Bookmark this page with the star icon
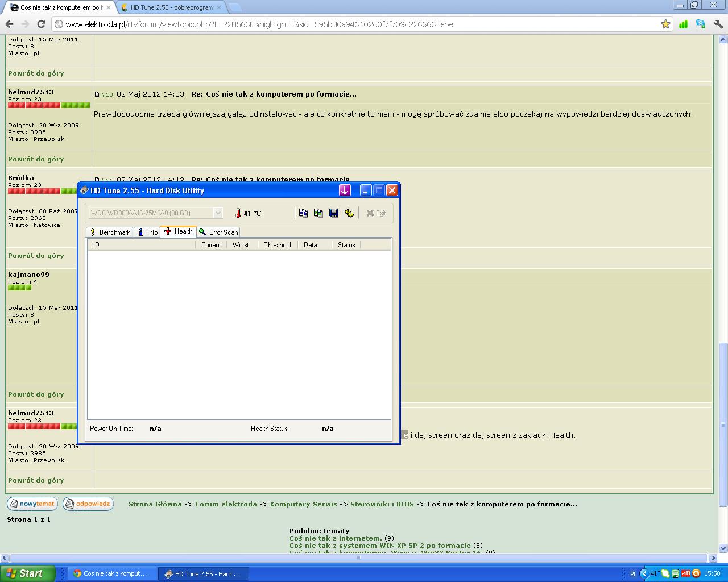 pyautogui.click(x=665, y=24)
